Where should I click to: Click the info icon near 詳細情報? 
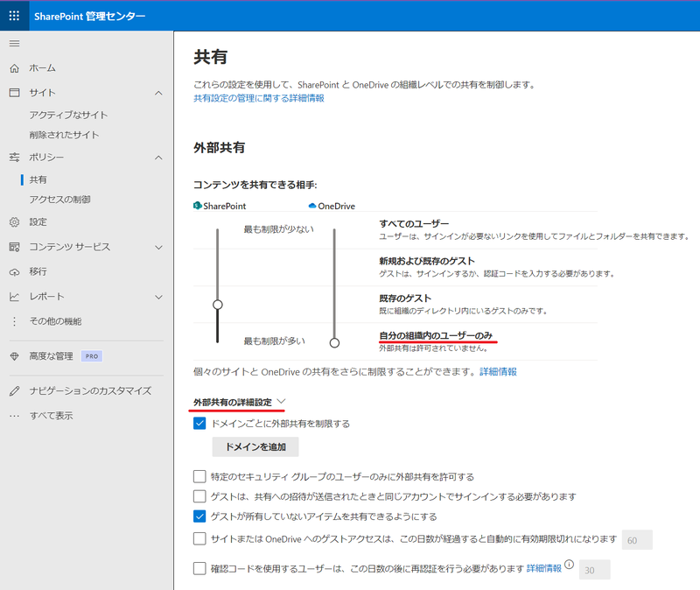pyautogui.click(x=570, y=564)
